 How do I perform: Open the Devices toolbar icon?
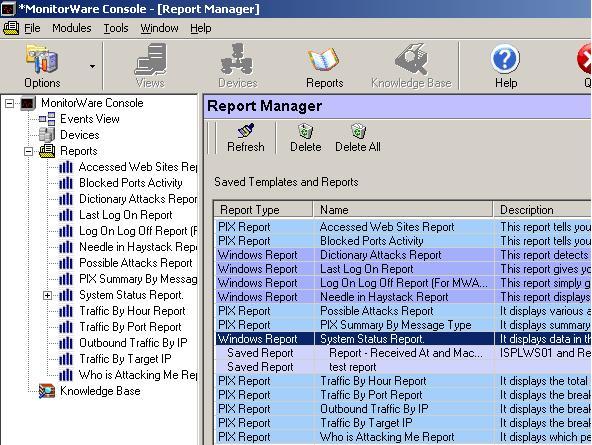pos(237,66)
